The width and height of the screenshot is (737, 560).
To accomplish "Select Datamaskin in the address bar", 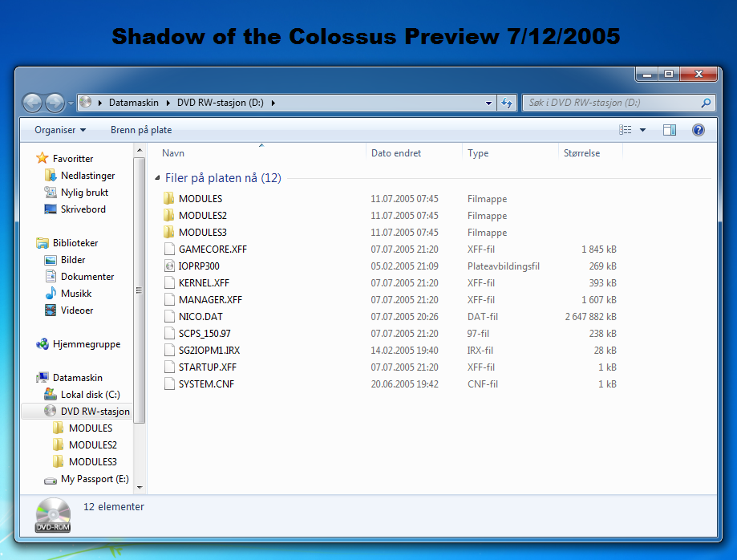I will coord(133,103).
